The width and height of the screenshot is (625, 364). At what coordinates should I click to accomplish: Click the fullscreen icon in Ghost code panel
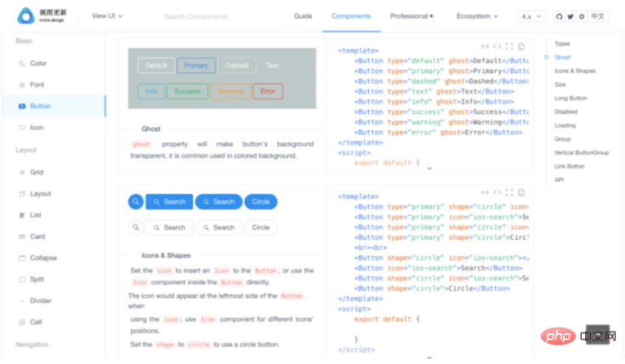[x=509, y=46]
